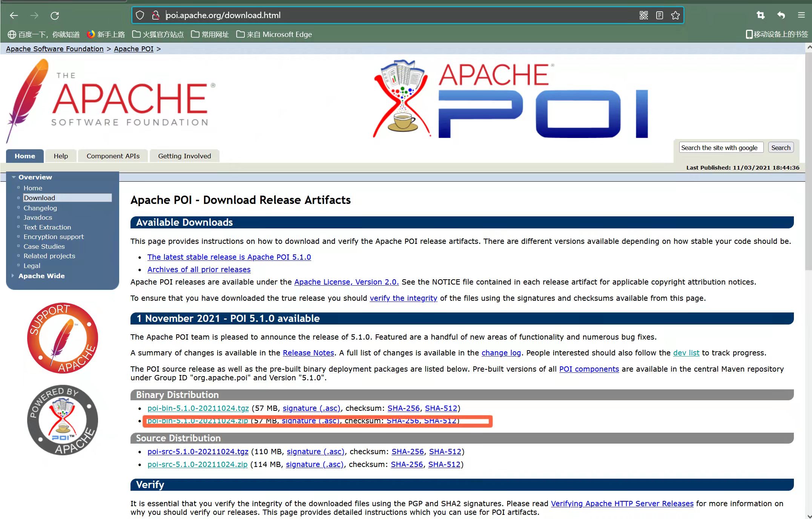Screen dimensions: 812x519
Task: Open the 百度一下 bookmark
Action: [x=44, y=35]
